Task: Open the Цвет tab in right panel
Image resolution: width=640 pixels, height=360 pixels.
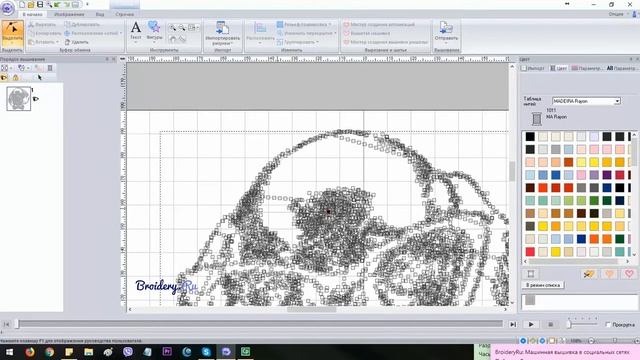Action: coord(558,68)
